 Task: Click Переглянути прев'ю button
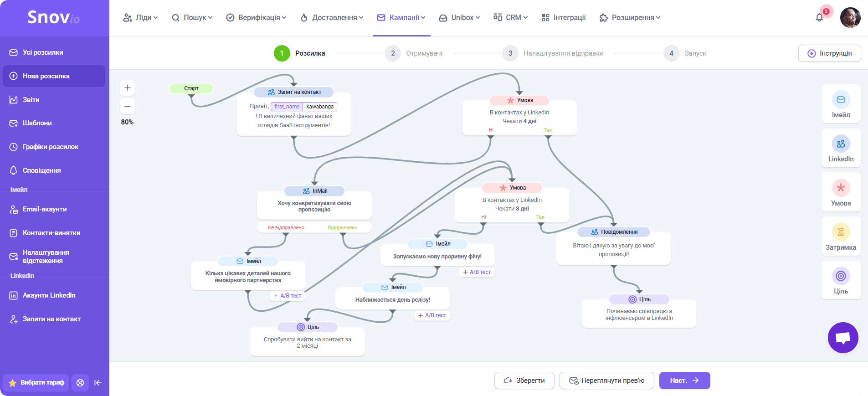(607, 381)
